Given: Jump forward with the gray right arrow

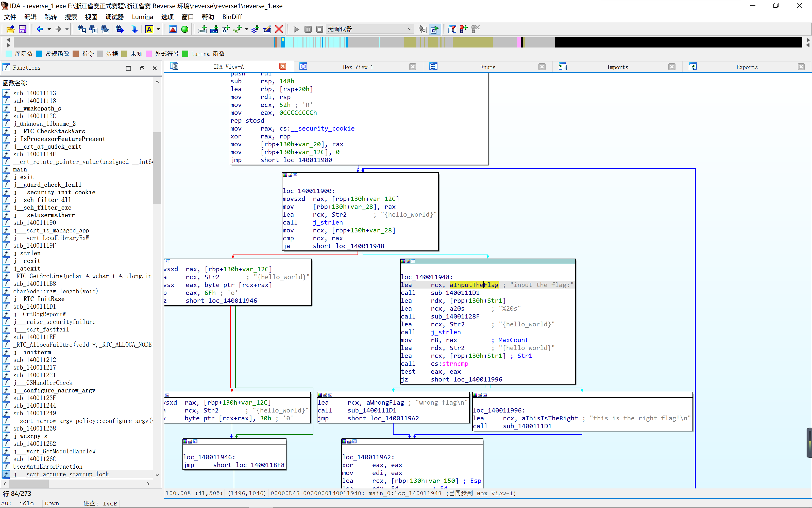Looking at the screenshot, I should pyautogui.click(x=58, y=29).
